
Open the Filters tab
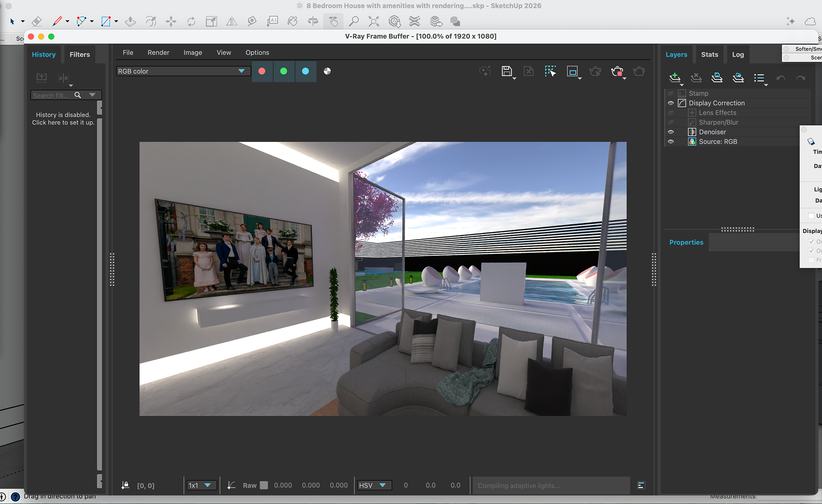pos(80,54)
